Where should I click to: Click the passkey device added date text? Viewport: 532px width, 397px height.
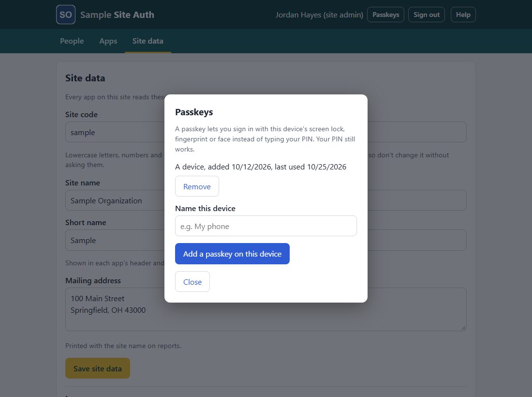[x=261, y=167]
